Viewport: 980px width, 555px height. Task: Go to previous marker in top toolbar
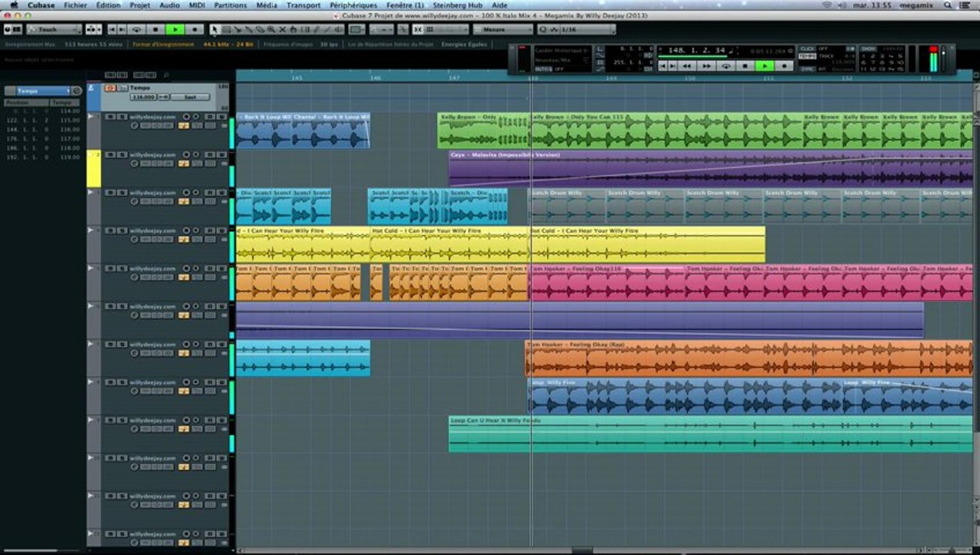coord(112,29)
